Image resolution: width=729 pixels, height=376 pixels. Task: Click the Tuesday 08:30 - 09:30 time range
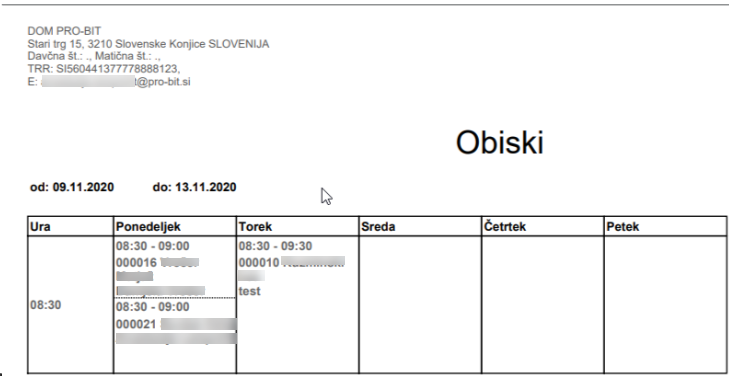coord(275,246)
